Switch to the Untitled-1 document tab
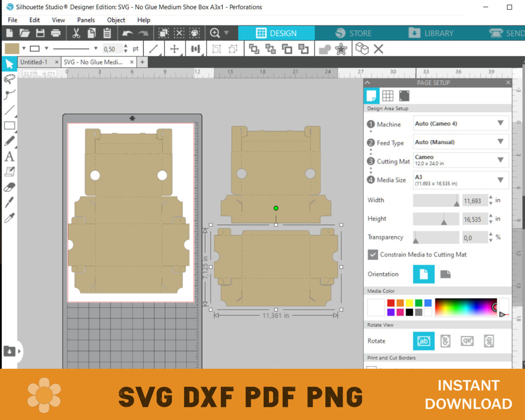Viewport: 525px width, 420px height. [34, 62]
